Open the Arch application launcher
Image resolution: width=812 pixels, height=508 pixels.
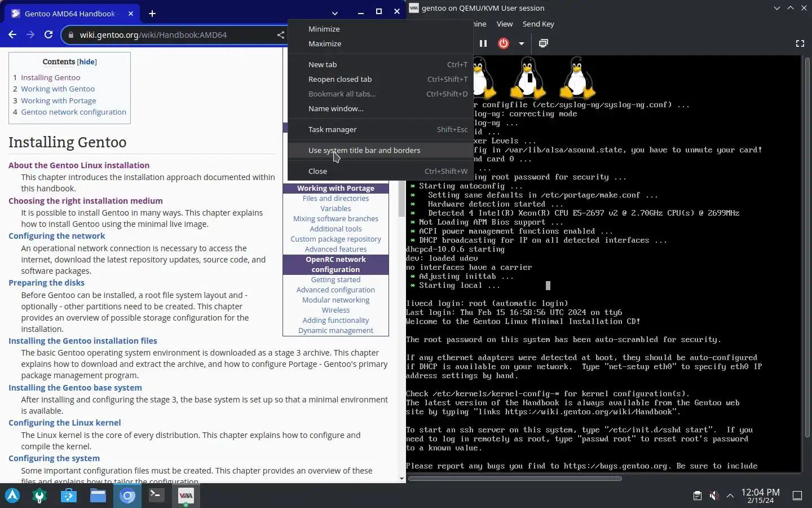point(12,496)
